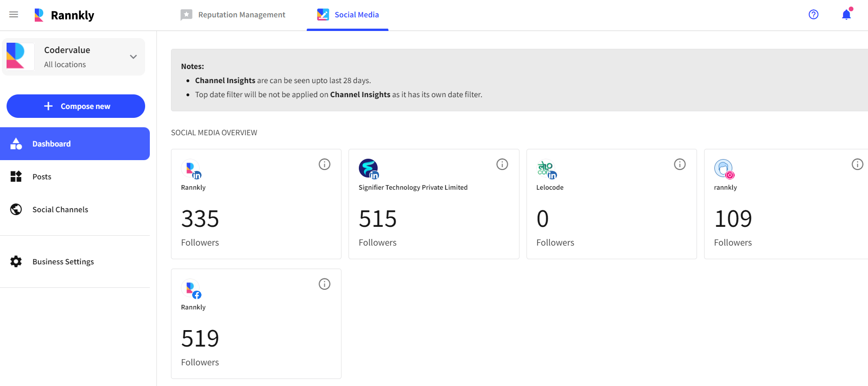Open Business Settings in the sidebar
Viewport: 868px width, 386px height.
click(75, 262)
